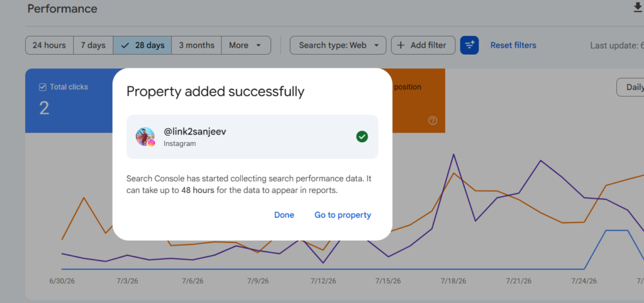Click the Go to property button
644x303 pixels.
pyautogui.click(x=343, y=215)
